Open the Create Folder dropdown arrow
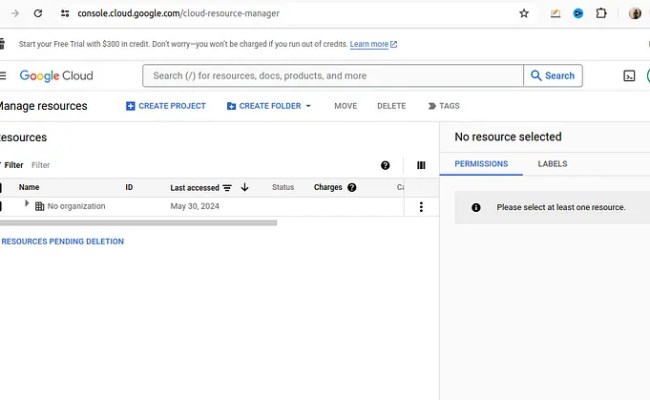The height and width of the screenshot is (400, 650). 308,106
